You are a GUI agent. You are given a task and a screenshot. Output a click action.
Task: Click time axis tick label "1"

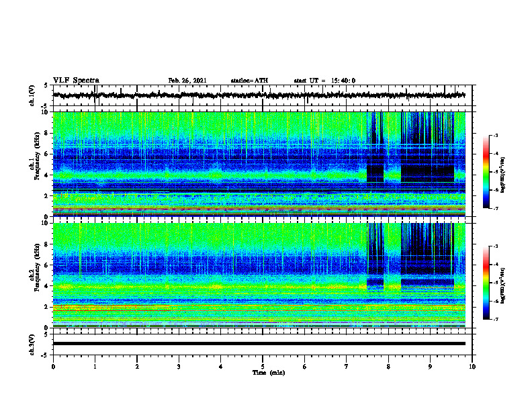coord(95,367)
